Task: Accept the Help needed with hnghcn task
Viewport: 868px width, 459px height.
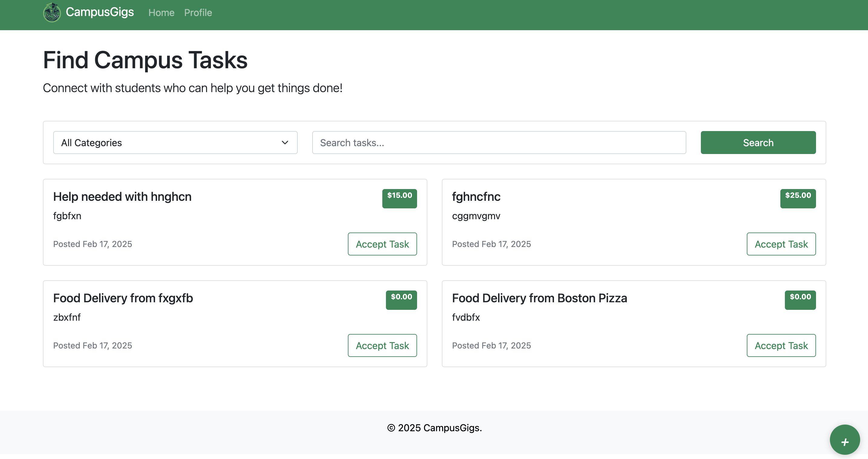Action: click(382, 244)
